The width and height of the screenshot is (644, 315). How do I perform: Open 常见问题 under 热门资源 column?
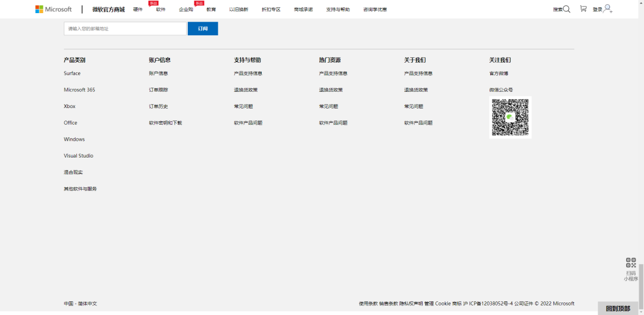click(x=329, y=106)
